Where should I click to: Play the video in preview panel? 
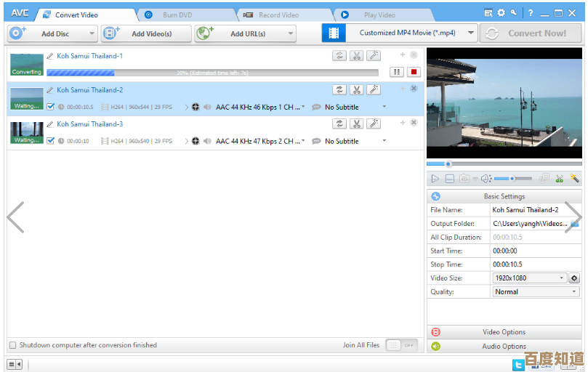click(x=435, y=179)
